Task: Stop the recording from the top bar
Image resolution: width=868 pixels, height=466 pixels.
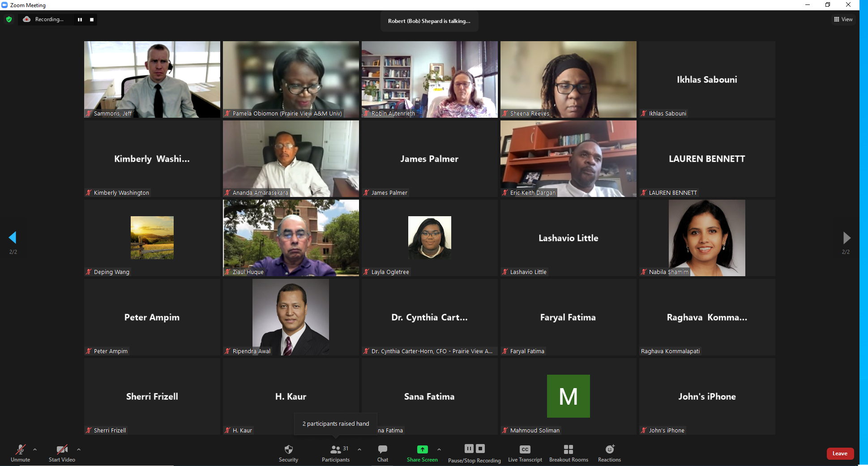Action: click(x=92, y=19)
